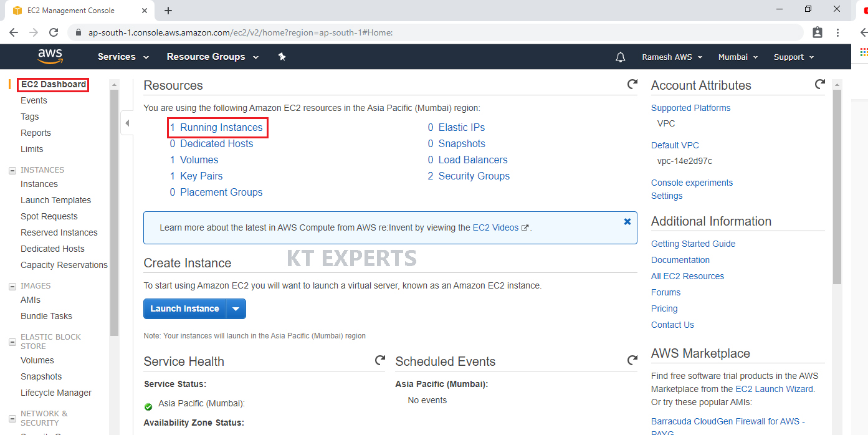Open the Getting Started Guide
The width and height of the screenshot is (868, 435).
[x=693, y=244]
